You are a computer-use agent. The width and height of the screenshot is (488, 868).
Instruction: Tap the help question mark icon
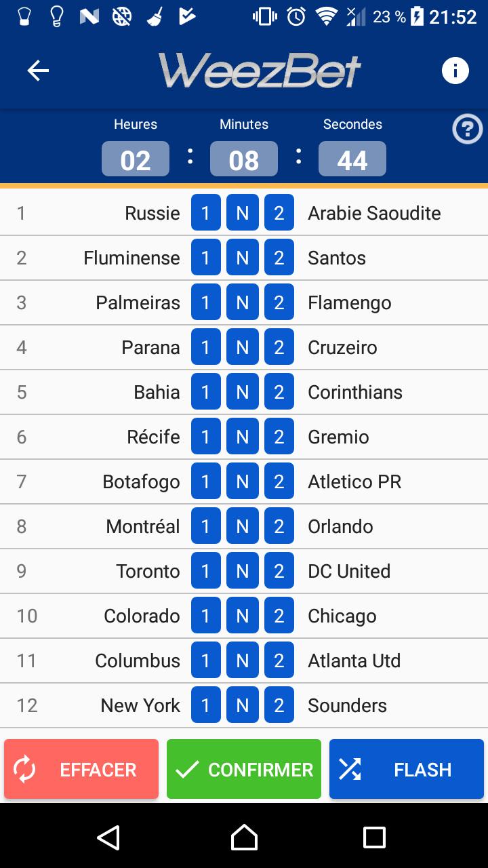coord(467,129)
